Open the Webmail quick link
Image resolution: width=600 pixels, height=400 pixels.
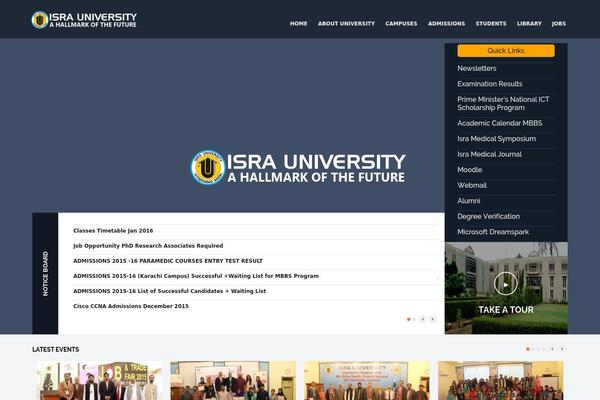click(x=472, y=185)
